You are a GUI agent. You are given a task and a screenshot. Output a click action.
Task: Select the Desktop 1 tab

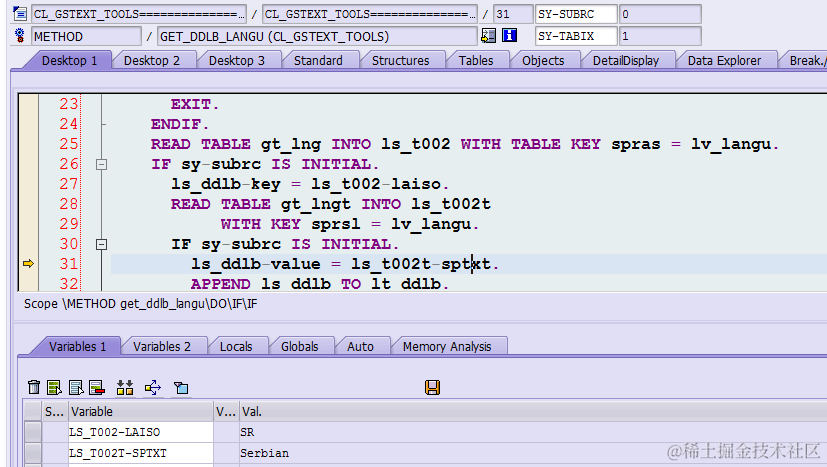(70, 61)
